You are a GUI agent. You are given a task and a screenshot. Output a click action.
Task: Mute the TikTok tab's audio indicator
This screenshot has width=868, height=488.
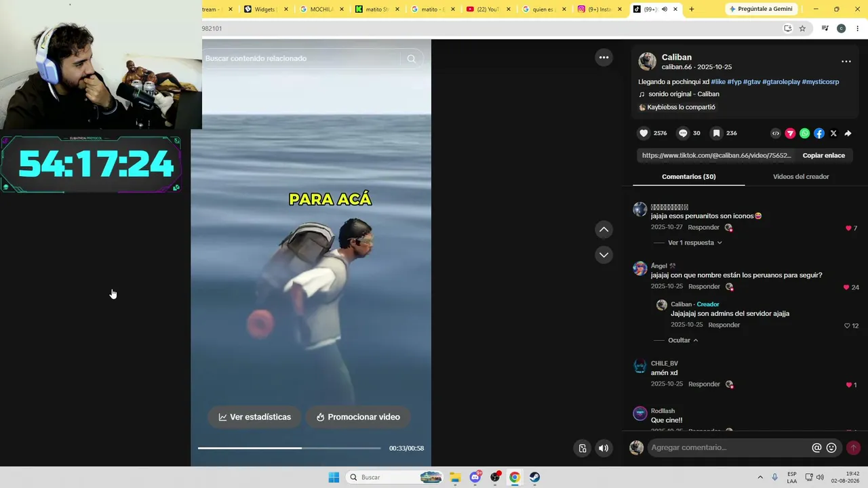(664, 9)
